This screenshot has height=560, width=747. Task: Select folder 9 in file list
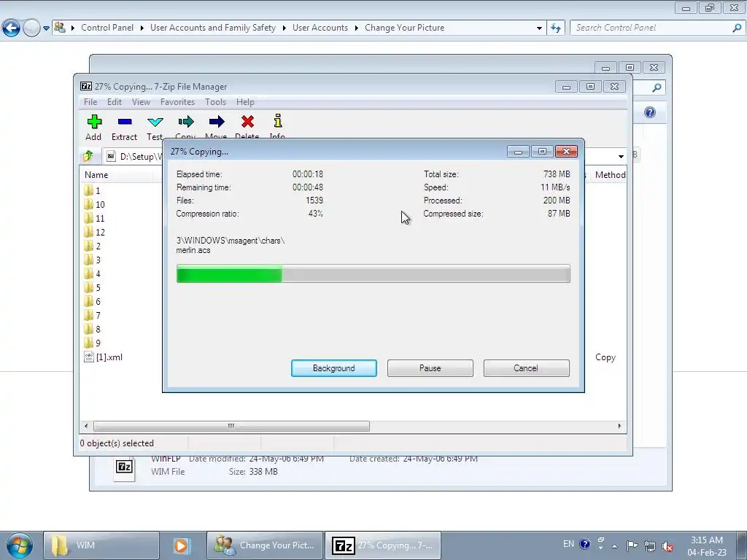pos(93,343)
